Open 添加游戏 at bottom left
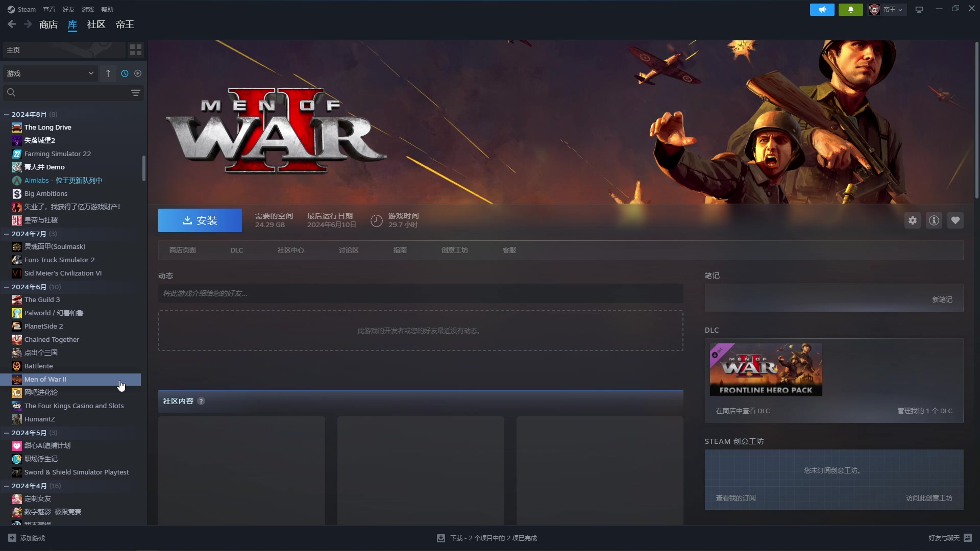This screenshot has height=551, width=980. click(x=27, y=538)
